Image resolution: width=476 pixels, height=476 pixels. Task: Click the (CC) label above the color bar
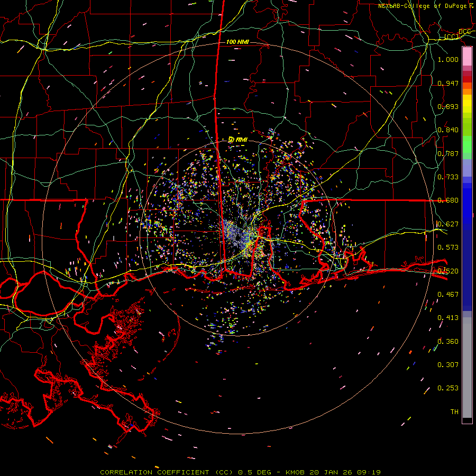coord(452,37)
